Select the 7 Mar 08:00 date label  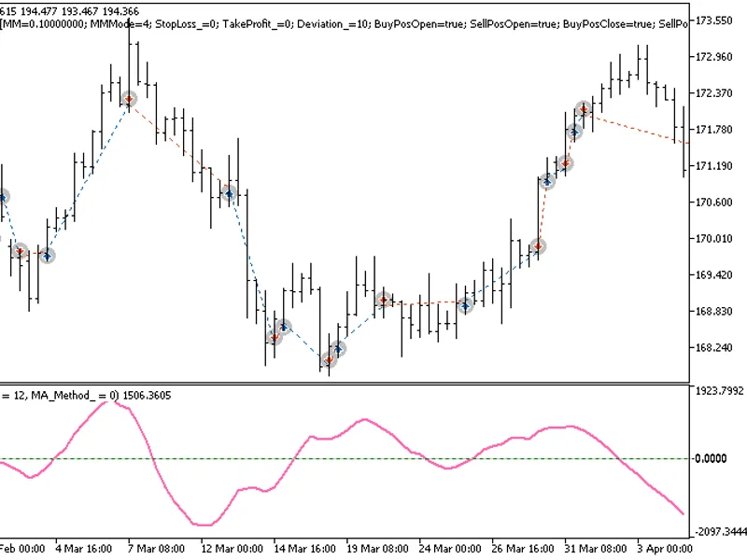[156, 549]
